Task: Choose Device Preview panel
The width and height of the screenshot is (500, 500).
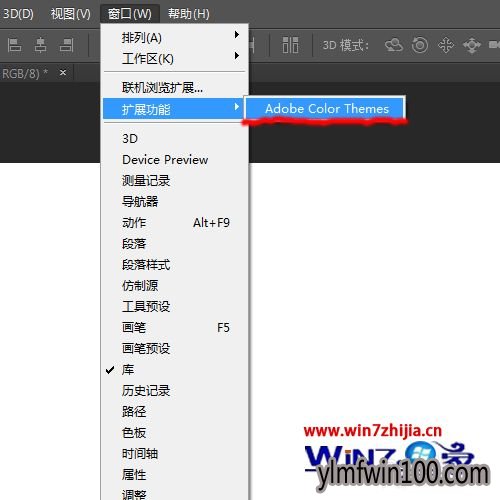Action: click(176, 159)
